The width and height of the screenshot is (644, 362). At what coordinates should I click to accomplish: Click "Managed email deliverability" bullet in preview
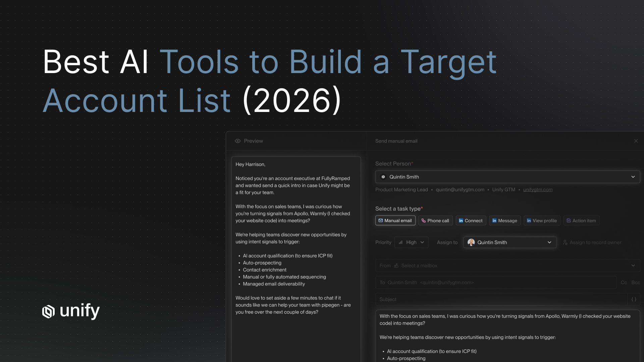click(274, 284)
